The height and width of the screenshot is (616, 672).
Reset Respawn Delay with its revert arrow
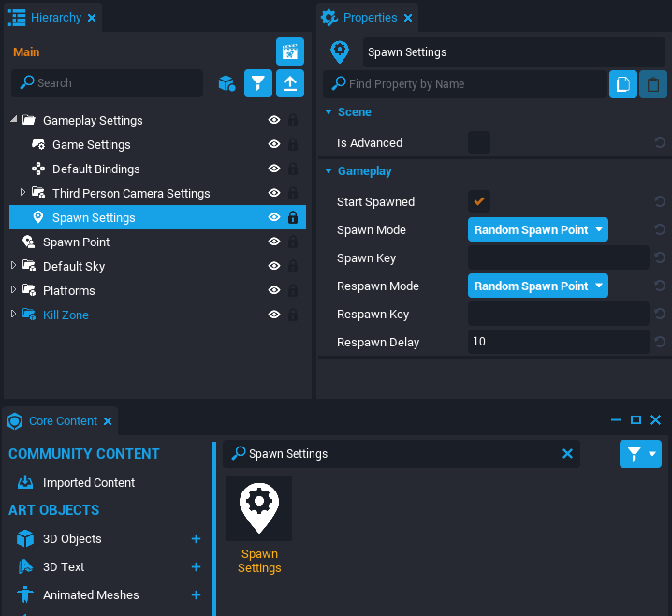(x=660, y=342)
